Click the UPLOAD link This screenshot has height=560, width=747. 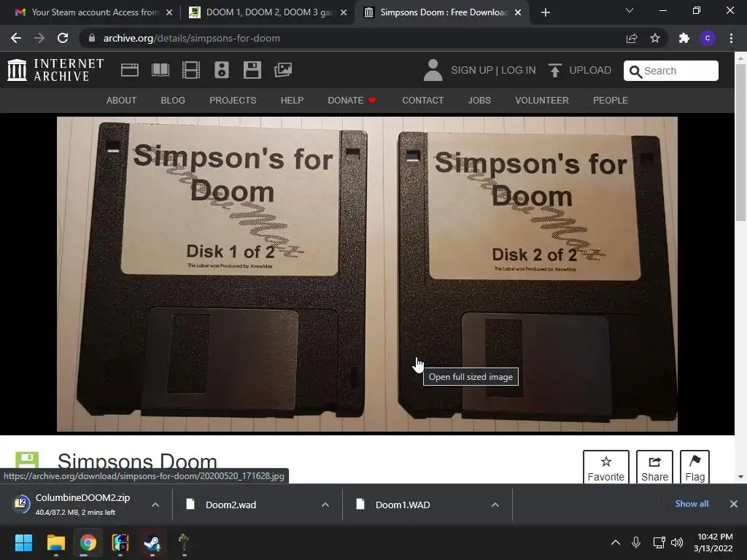click(x=589, y=70)
